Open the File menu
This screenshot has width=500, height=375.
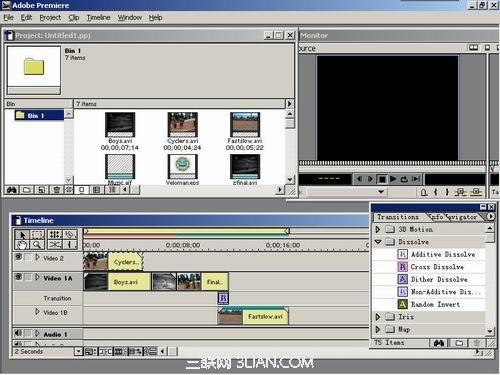click(x=8, y=18)
